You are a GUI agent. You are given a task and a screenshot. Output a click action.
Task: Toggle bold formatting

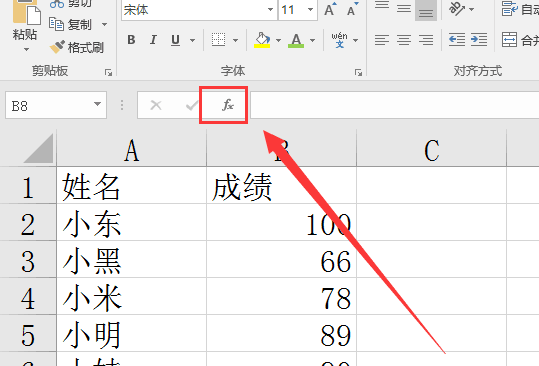tap(131, 40)
